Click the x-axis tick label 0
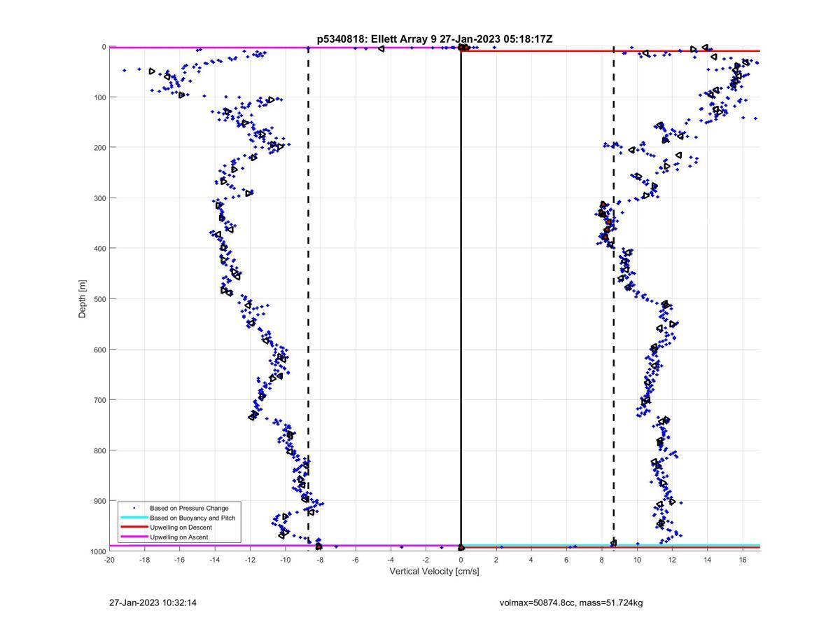 [x=461, y=559]
